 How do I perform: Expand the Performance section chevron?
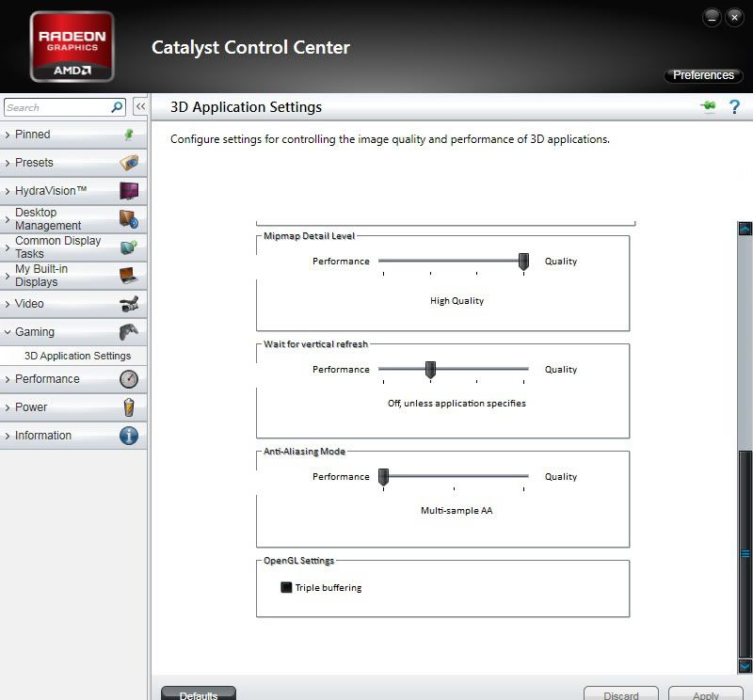(x=8, y=379)
